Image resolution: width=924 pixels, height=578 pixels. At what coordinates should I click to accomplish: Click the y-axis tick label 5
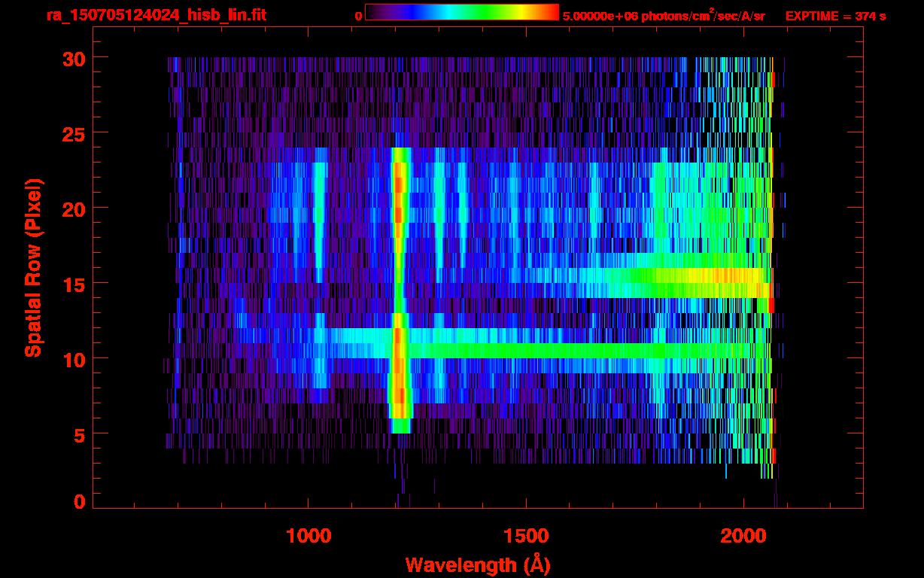[79, 434]
